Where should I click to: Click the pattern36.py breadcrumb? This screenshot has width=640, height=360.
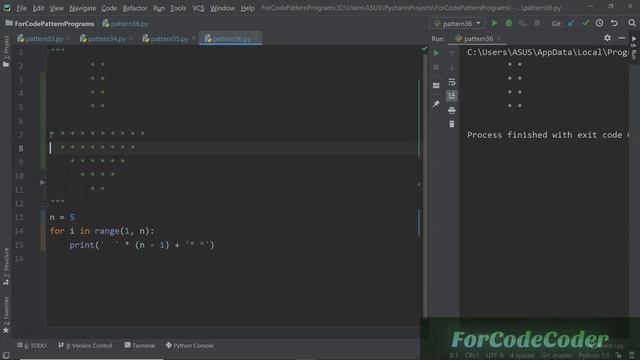coord(125,24)
